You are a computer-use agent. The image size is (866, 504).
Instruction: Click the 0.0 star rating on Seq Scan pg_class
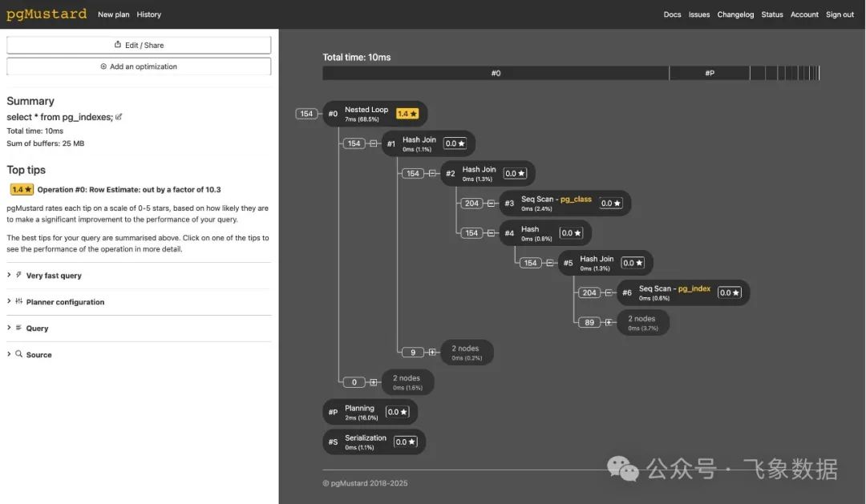point(611,204)
